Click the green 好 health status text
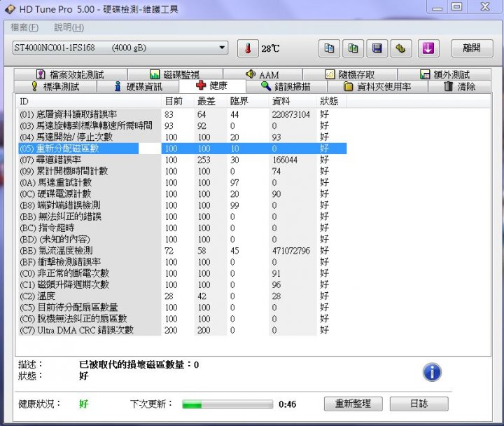 (x=83, y=404)
